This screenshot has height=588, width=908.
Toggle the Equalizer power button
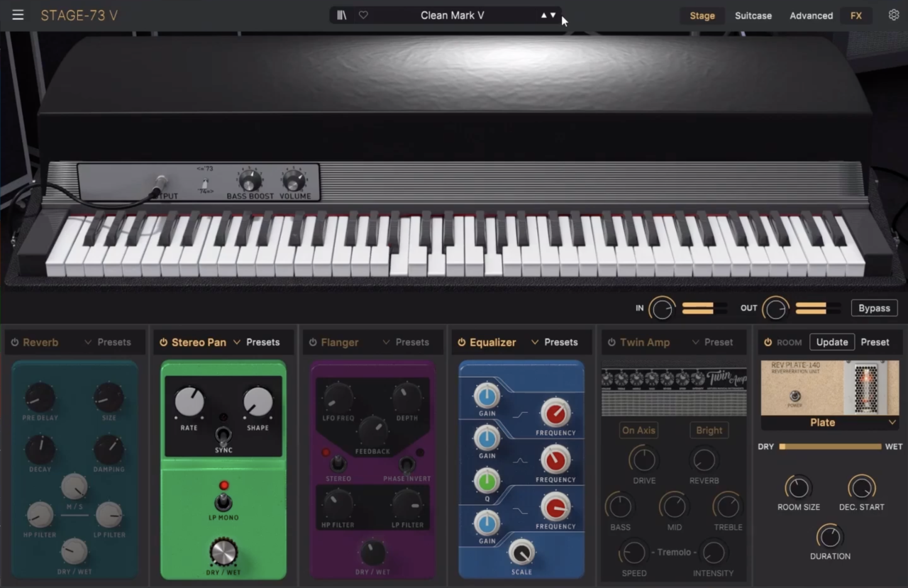[462, 343]
